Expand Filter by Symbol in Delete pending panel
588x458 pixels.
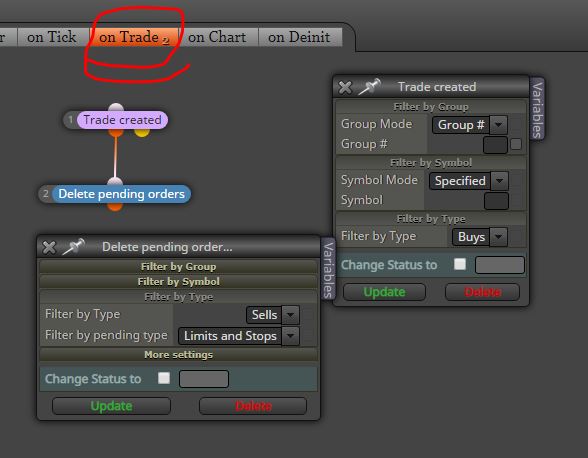point(178,282)
